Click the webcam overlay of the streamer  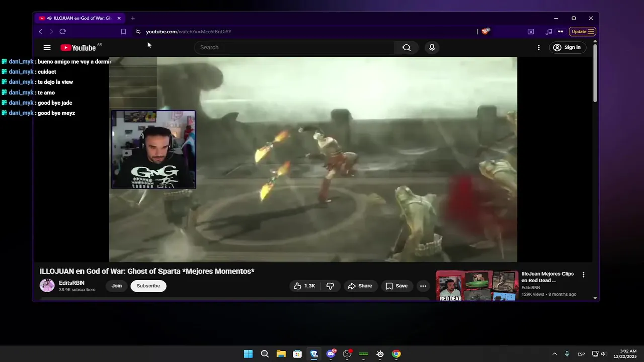click(x=153, y=149)
